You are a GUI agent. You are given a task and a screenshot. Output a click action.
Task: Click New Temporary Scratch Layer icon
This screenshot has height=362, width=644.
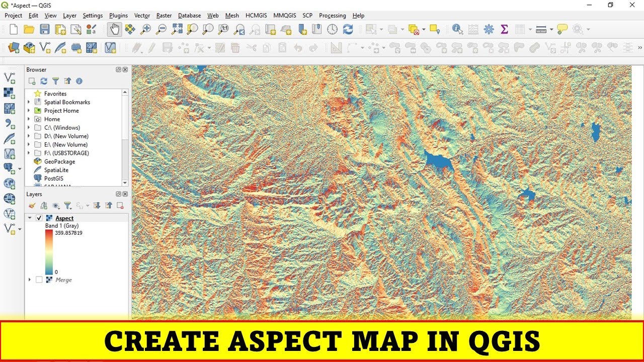(x=76, y=48)
